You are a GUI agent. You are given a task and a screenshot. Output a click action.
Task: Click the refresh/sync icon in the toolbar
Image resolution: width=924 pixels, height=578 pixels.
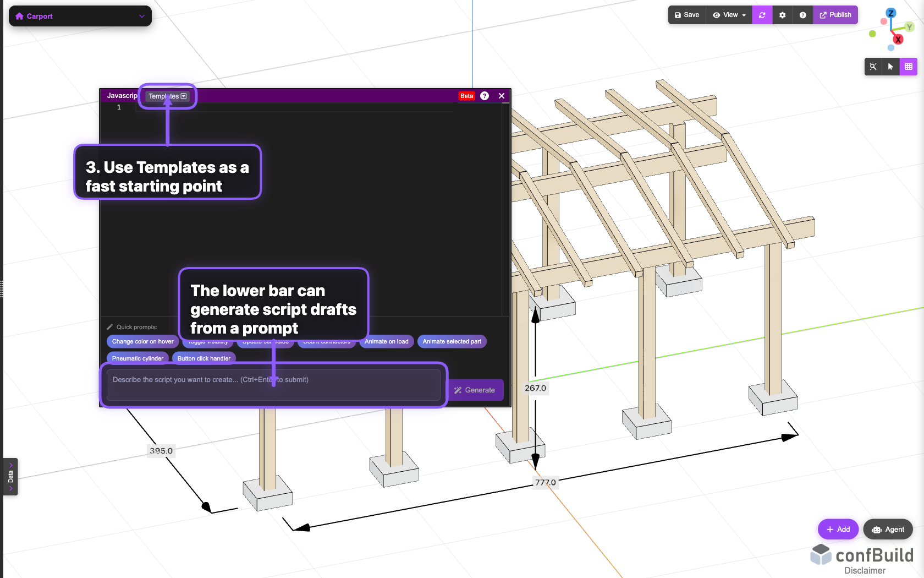pos(762,15)
